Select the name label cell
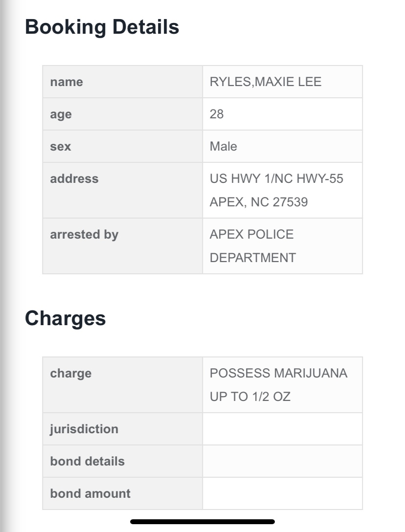Image resolution: width=405 pixels, height=532 pixels. pos(67,82)
